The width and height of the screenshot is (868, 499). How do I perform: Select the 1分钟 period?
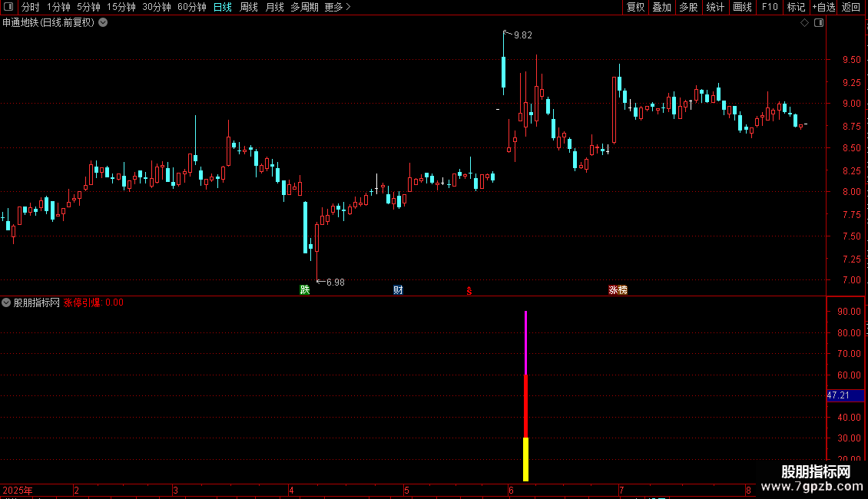58,7
